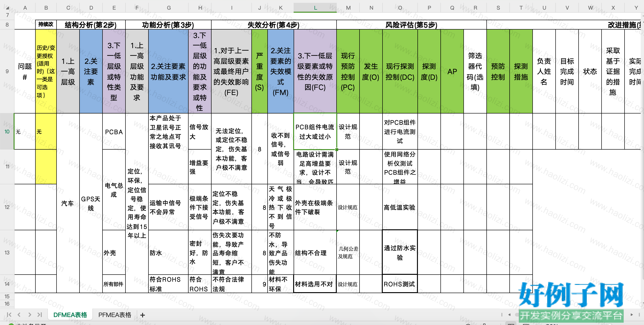Click the 筛选器代码(选填) header cell
Image resolution: width=644 pixels, height=325 pixels.
tap(475, 71)
